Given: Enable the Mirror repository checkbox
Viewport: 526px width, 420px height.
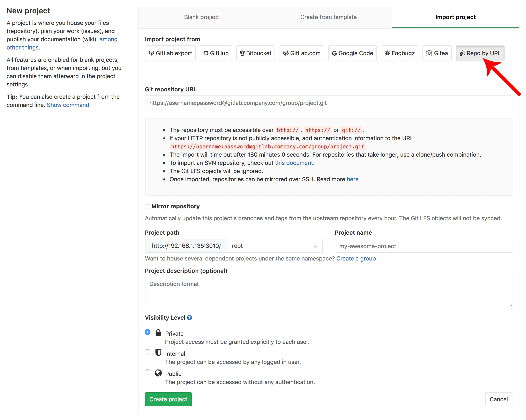Looking at the screenshot, I should (x=147, y=206).
